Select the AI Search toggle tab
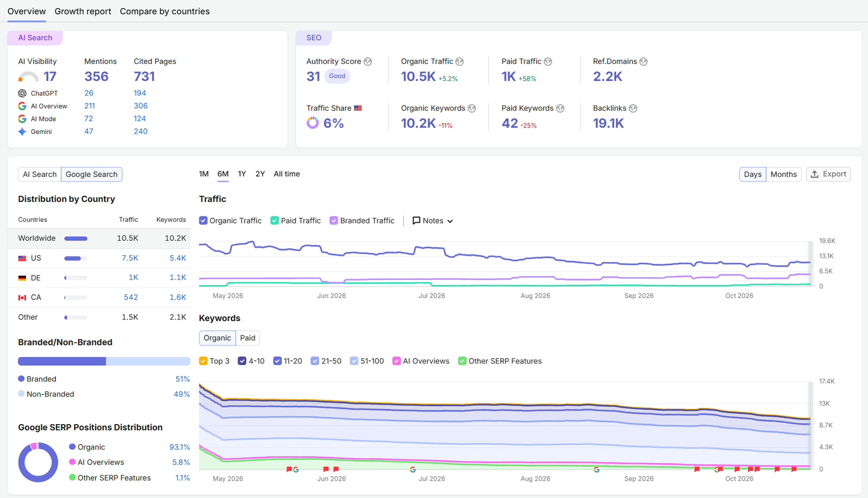 [40, 174]
